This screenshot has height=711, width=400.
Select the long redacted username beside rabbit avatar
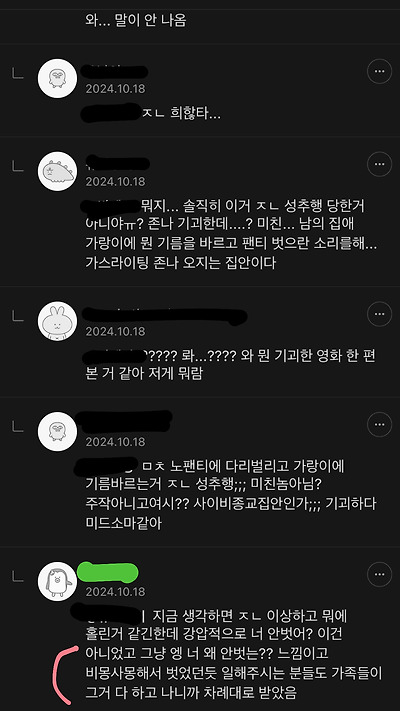point(165,316)
